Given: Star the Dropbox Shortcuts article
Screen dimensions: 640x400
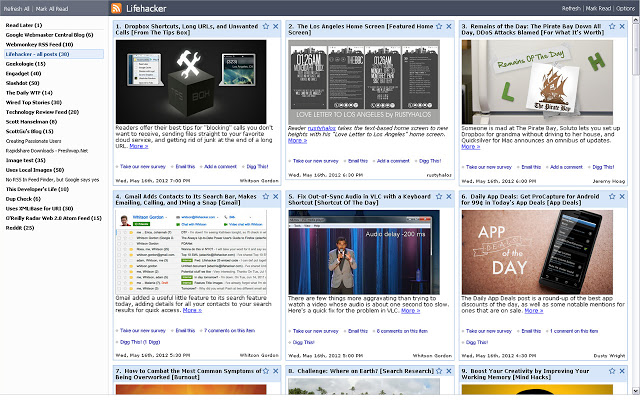Looking at the screenshot, I should 266,26.
